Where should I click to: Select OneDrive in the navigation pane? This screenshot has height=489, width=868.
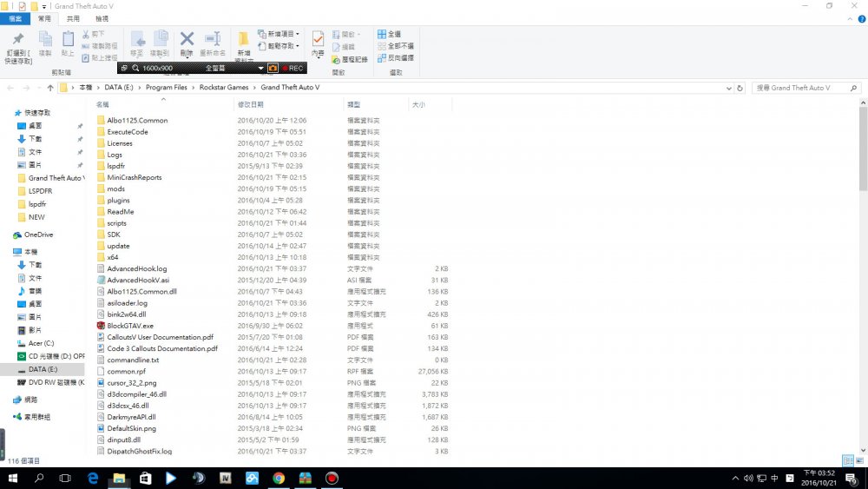(x=39, y=235)
